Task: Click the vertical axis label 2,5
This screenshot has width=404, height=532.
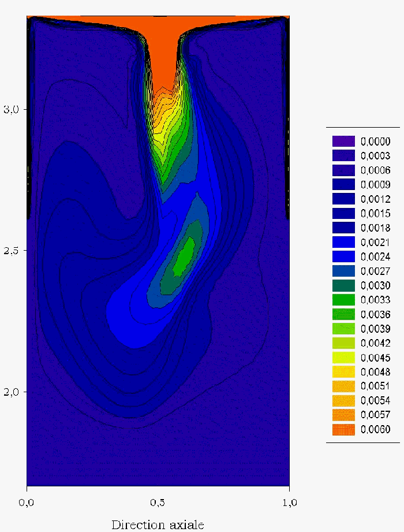Action: (x=10, y=251)
